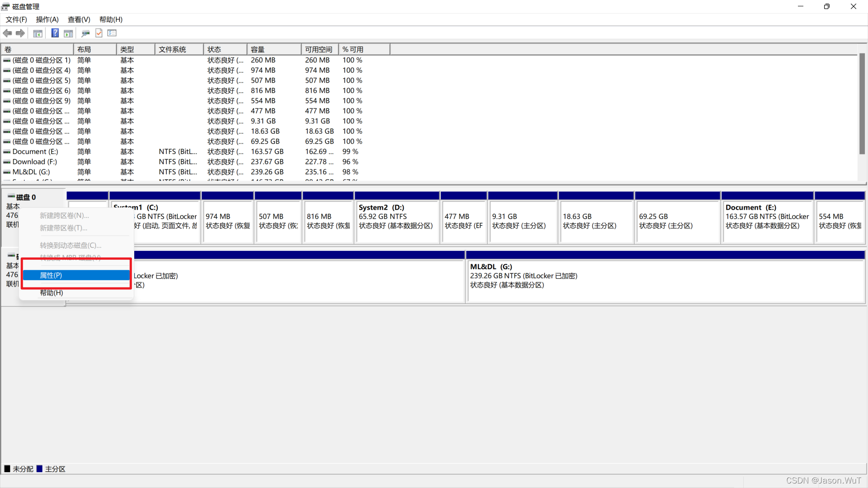Click the 237.67 GB capacity cell
This screenshot has width=868, height=488.
(267, 162)
